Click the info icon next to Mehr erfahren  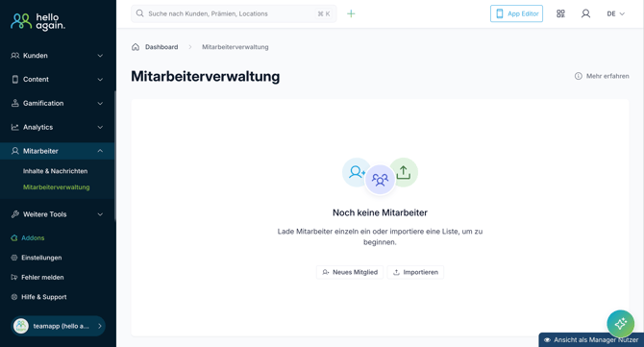579,76
